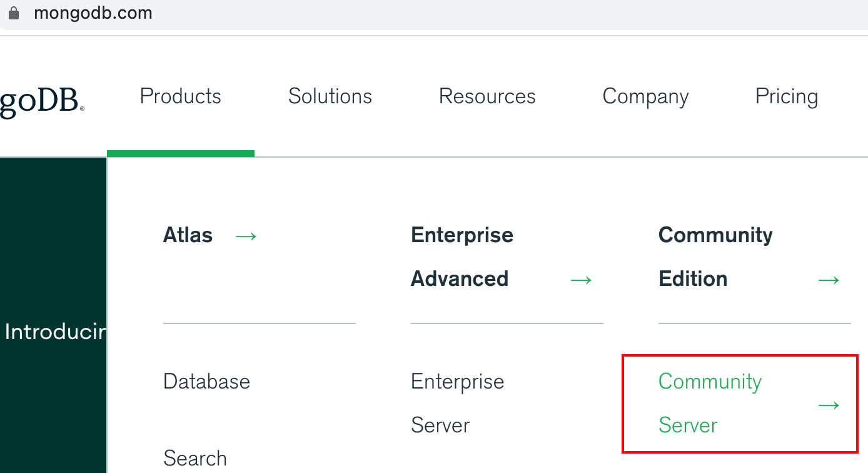Go to the Pricing page
Viewport: 868px width, 473px height.
point(787,98)
